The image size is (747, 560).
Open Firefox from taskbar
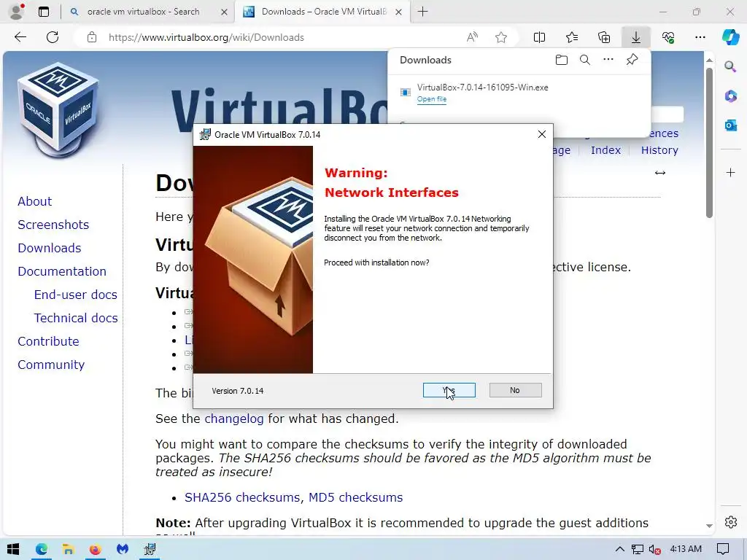click(96, 549)
